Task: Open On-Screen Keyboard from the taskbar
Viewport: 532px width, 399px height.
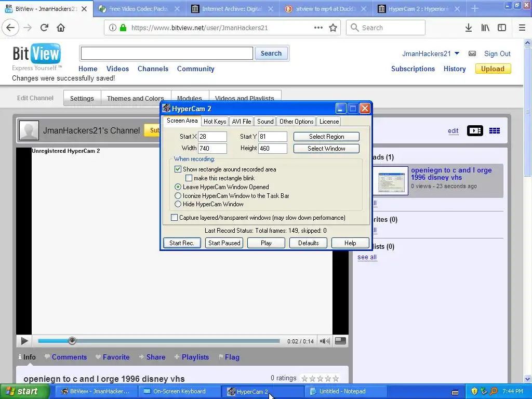Action: click(179, 392)
